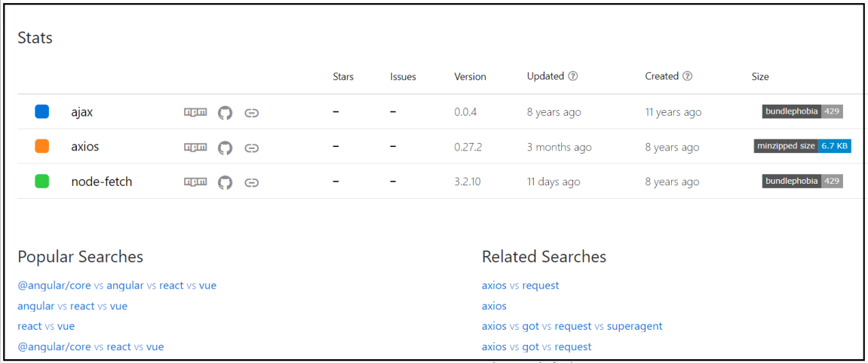Open the bundlephobia badge for node-fetch
Screen dimensions: 868x363
[802, 181]
